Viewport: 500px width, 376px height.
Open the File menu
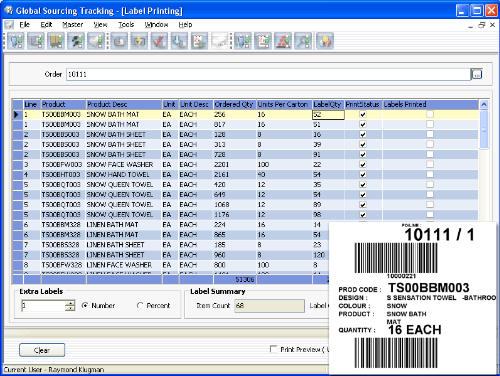[25, 25]
